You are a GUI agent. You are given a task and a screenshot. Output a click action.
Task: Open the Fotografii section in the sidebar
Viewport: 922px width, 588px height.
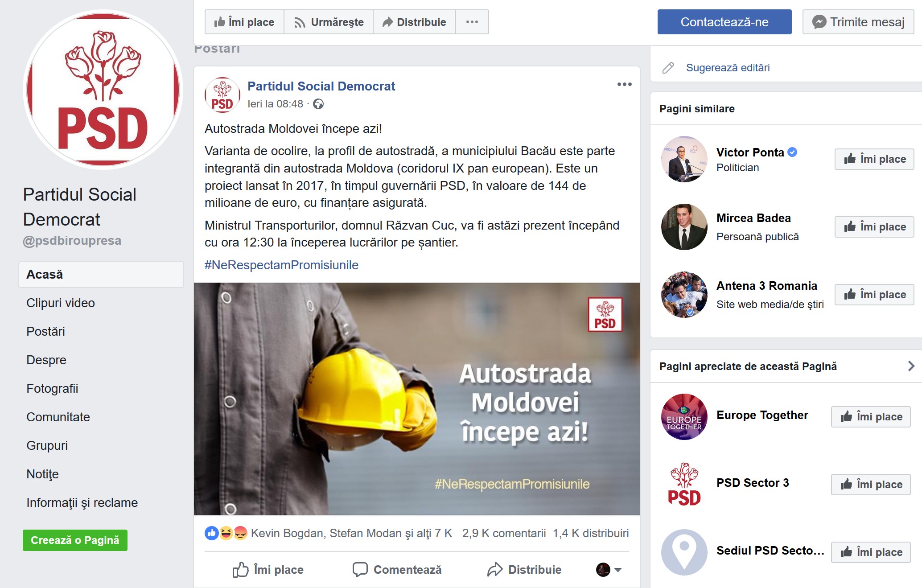52,388
